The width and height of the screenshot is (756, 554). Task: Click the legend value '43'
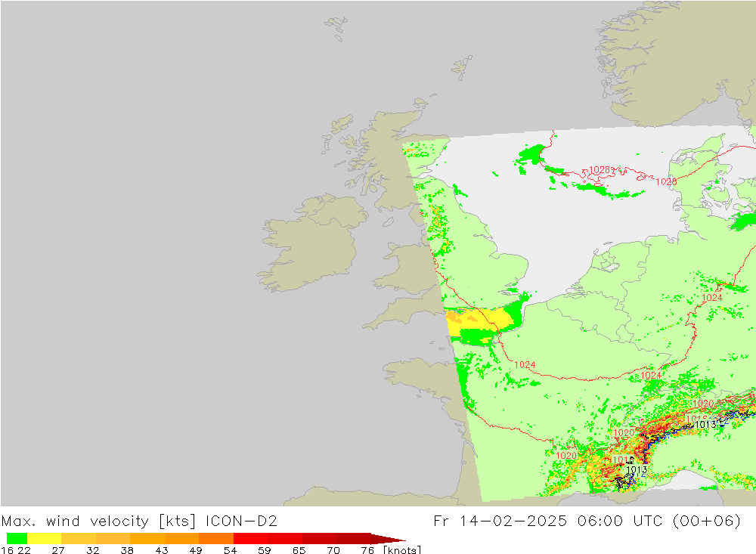coord(162,550)
